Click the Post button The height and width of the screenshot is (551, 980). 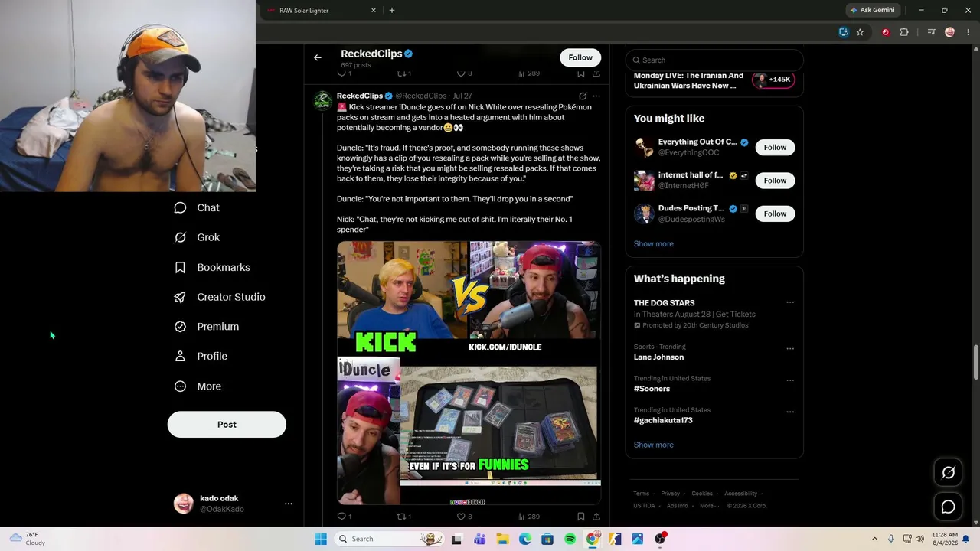click(227, 425)
